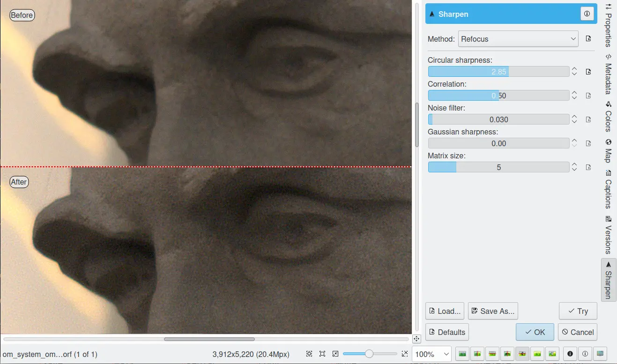Toggle the over-exposure indicator

click(x=585, y=354)
